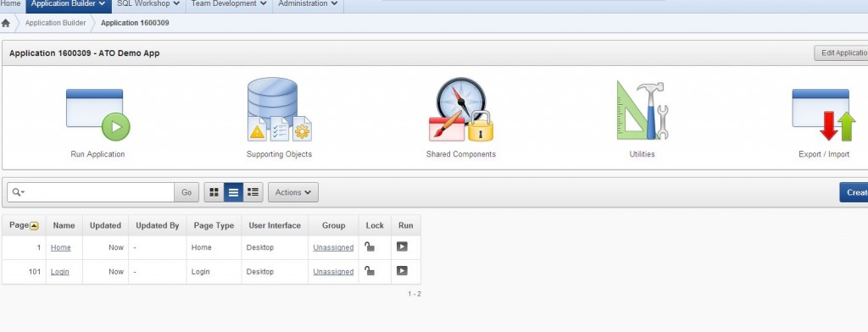Screen dimensions: 868x332
Task: Click the Shared Components label
Action: point(461,154)
